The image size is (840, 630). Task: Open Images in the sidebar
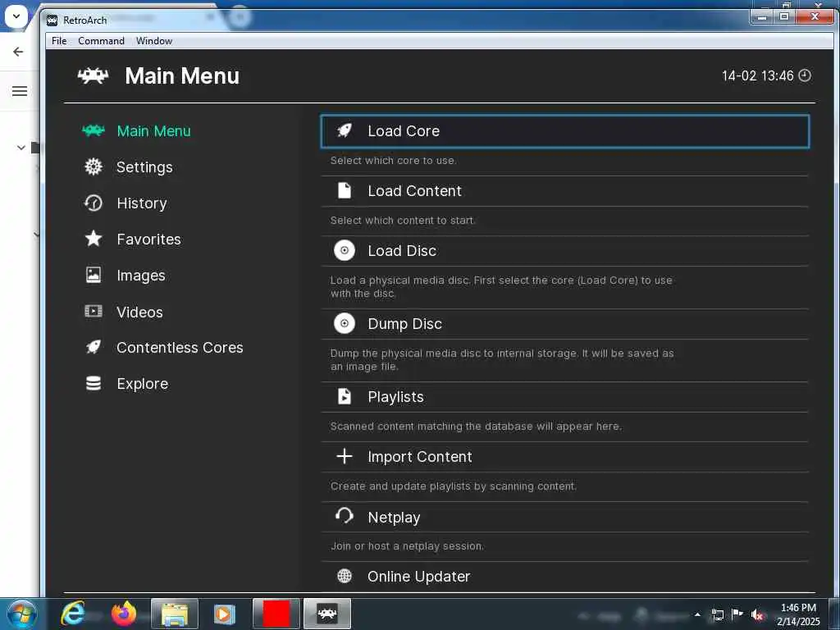point(141,276)
